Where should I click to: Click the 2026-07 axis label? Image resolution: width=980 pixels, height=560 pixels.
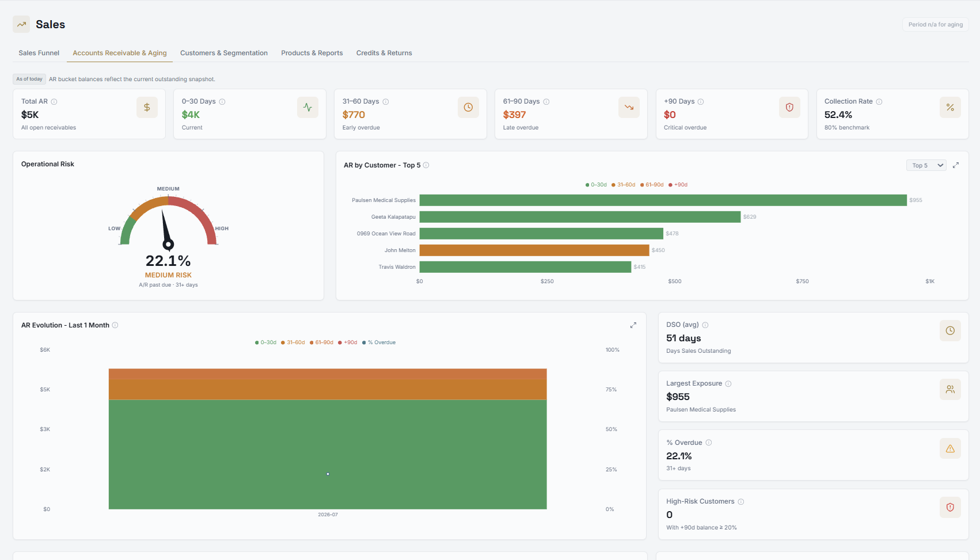[x=328, y=515]
